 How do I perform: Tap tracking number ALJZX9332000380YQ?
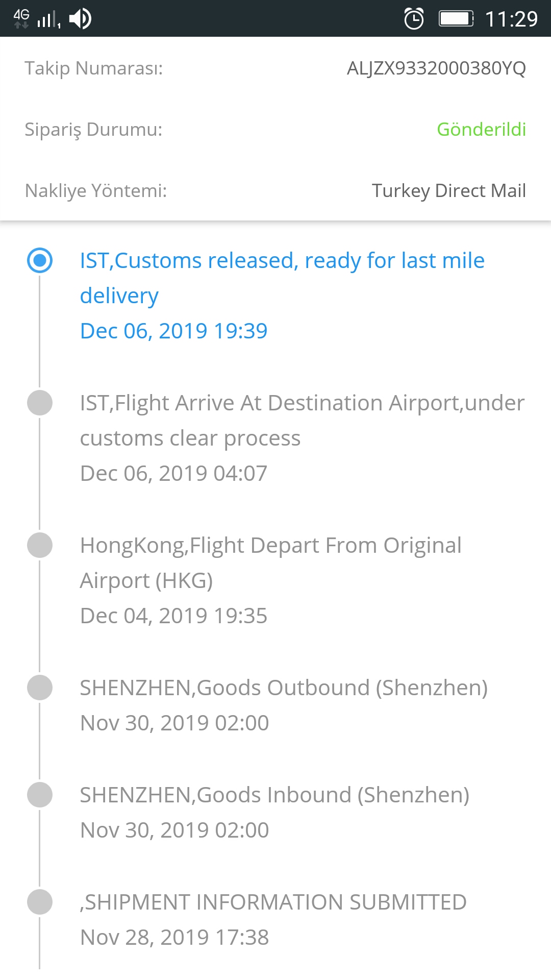coord(436,68)
